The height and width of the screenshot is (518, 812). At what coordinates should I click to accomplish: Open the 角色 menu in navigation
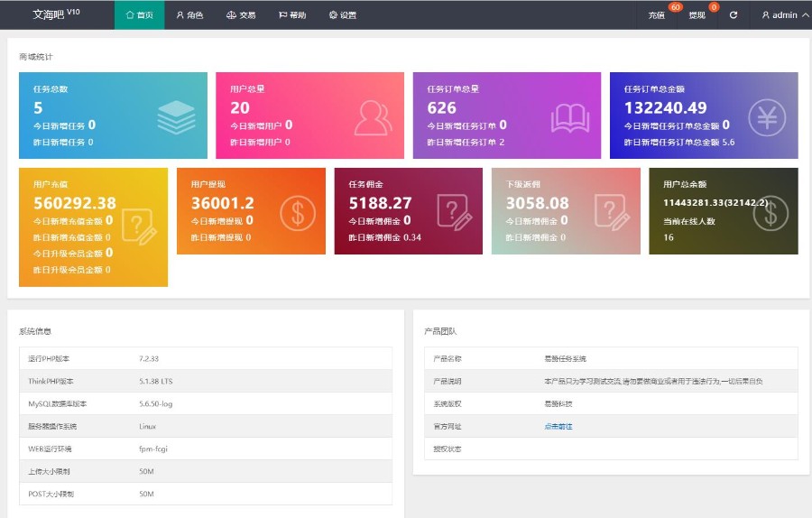point(189,14)
